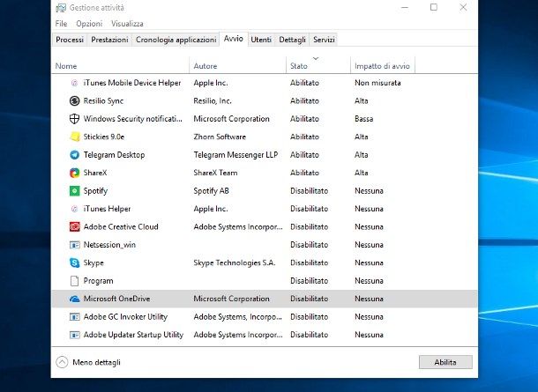The width and height of the screenshot is (538, 392).
Task: Select the Windows Security notificati... entry
Action: 133,119
